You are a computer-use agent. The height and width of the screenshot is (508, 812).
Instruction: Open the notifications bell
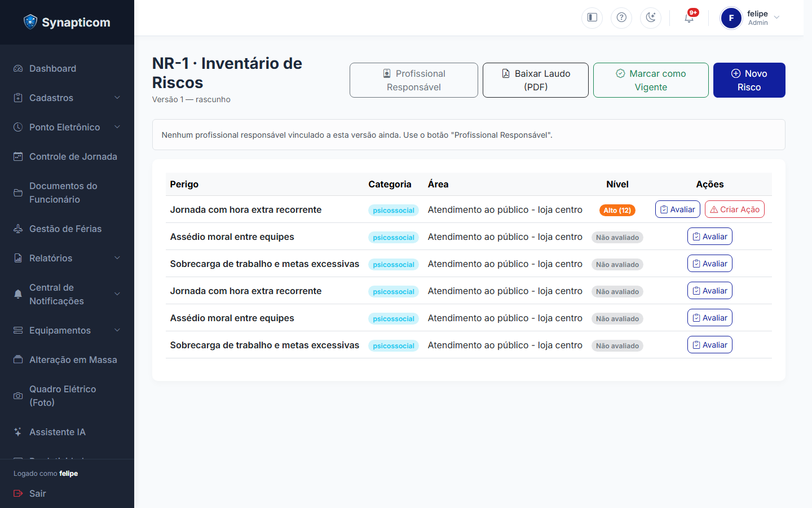click(689, 17)
